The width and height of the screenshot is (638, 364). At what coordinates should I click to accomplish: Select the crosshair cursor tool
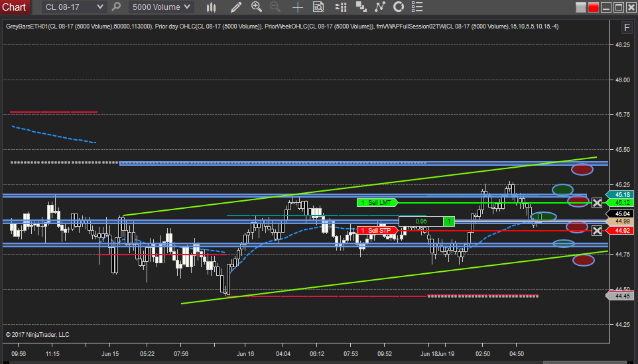click(x=298, y=7)
